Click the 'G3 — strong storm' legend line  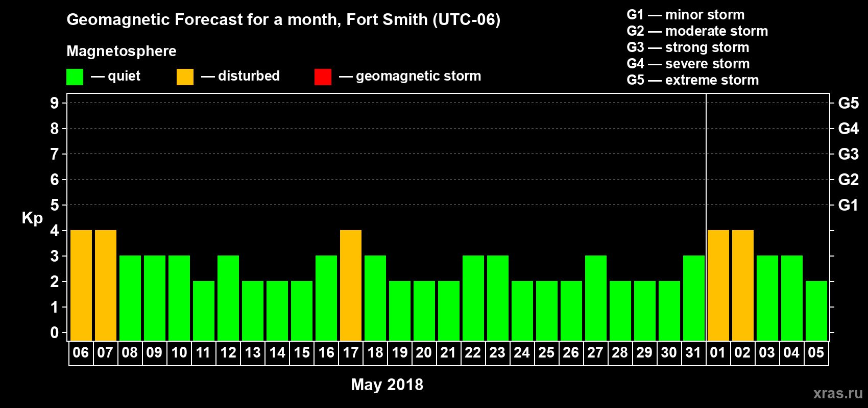688,47
